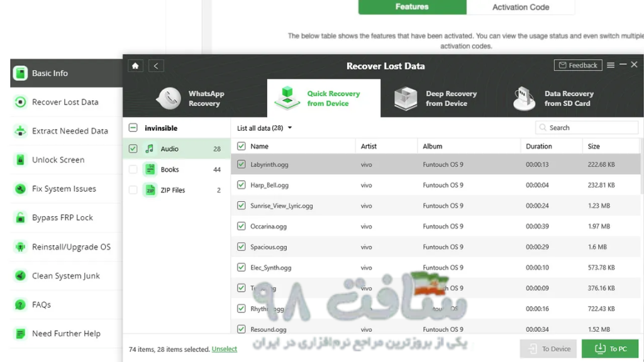Toggle the select-all checkbox beside Name header
Screen dimensions: 644x362
click(x=241, y=146)
